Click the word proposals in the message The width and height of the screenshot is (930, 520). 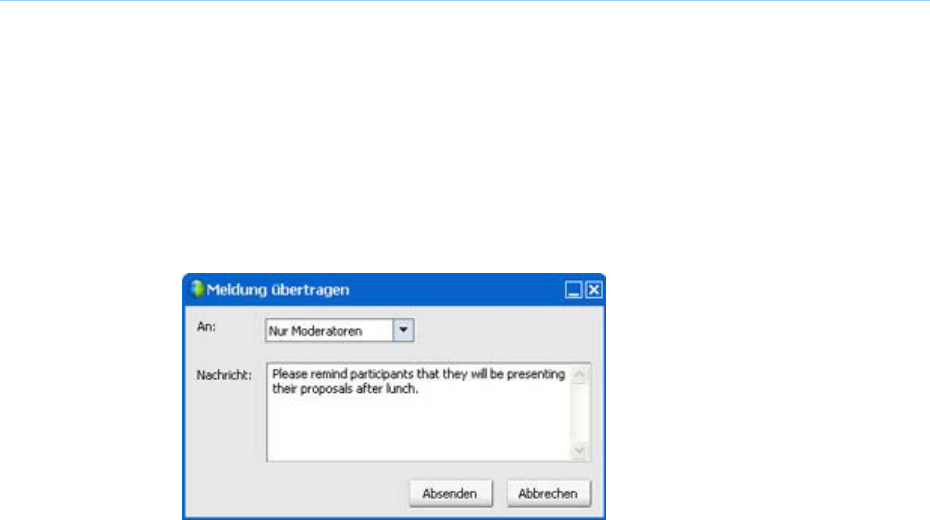pos(326,390)
